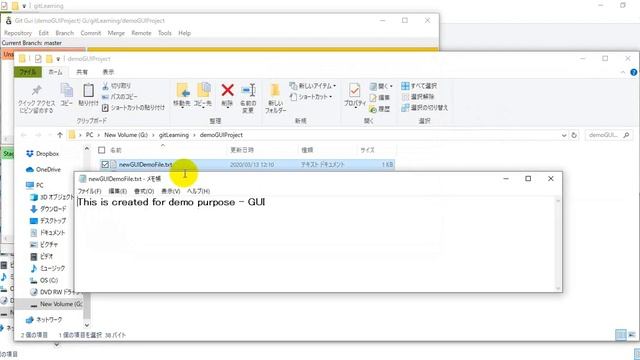Click the demoGUIProject search box
The height and width of the screenshot is (360, 640).
(x=609, y=135)
